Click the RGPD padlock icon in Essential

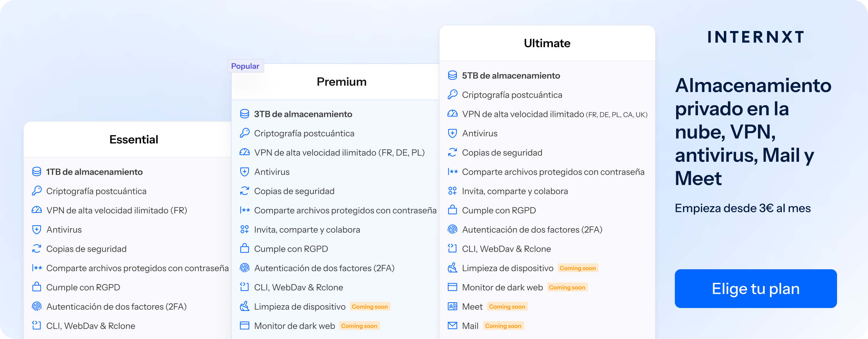click(37, 287)
